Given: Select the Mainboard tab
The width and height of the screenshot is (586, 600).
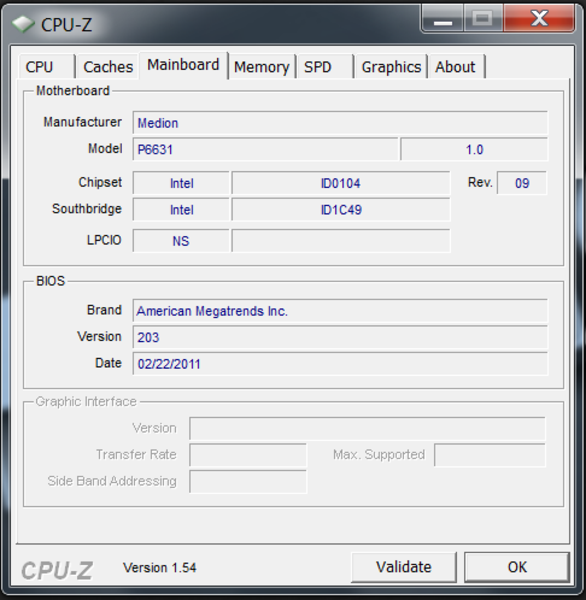Looking at the screenshot, I should [184, 65].
